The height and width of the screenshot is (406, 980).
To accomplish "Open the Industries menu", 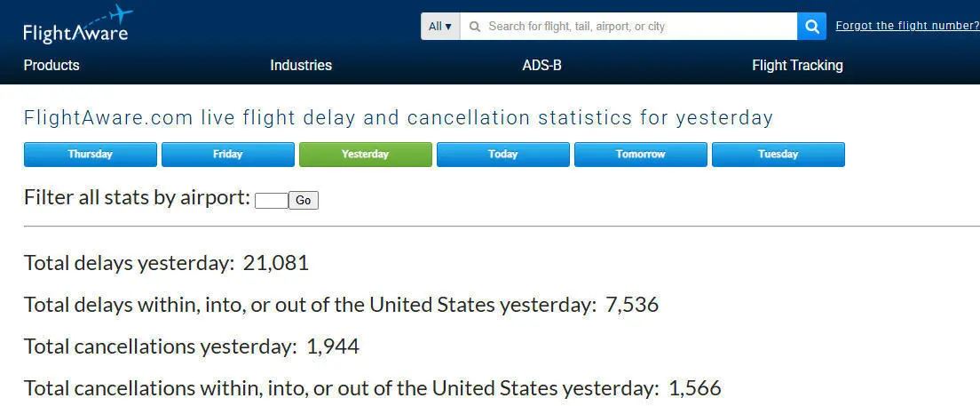I will click(301, 65).
